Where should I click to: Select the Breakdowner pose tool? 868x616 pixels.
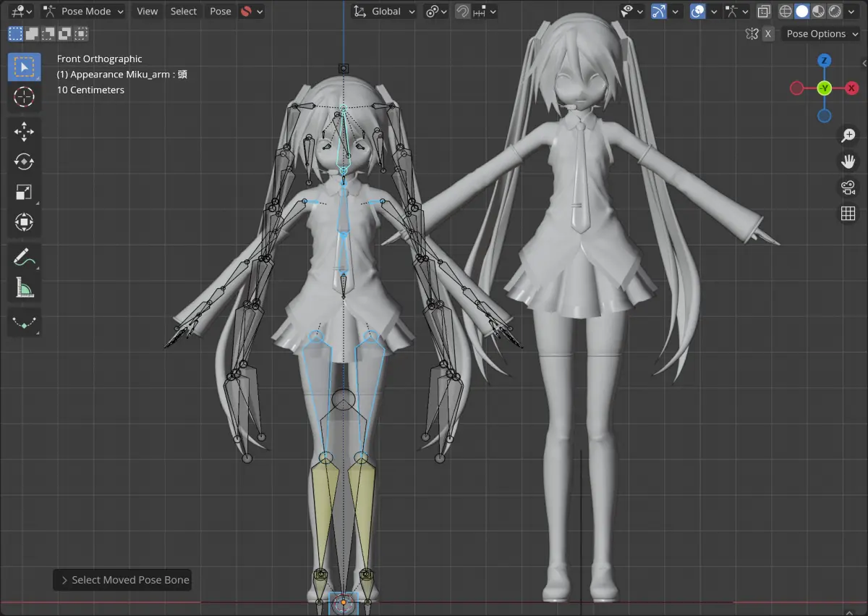24,323
